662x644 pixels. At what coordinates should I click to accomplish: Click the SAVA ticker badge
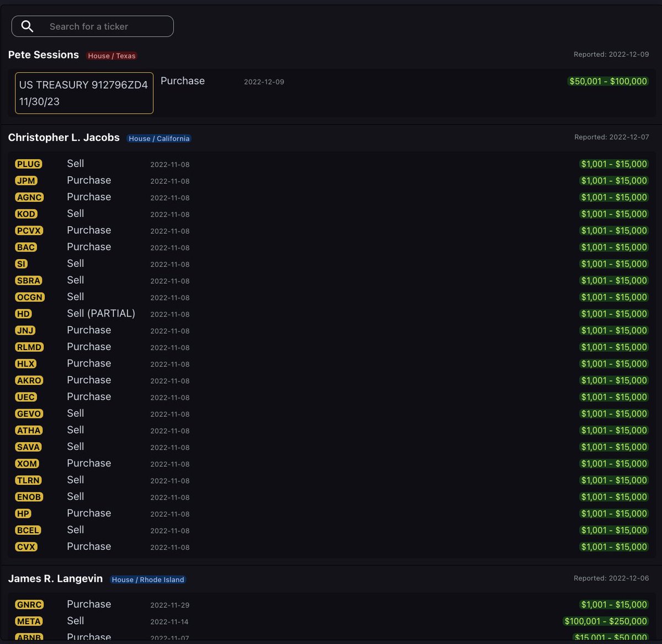click(29, 447)
